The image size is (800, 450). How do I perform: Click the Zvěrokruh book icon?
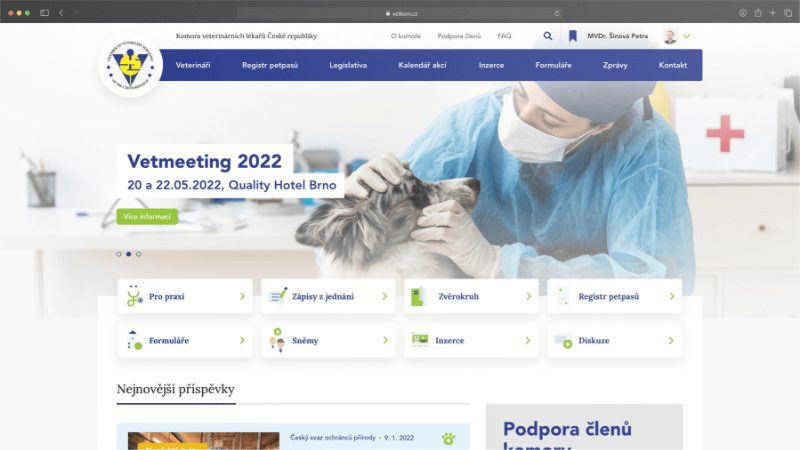click(420, 297)
